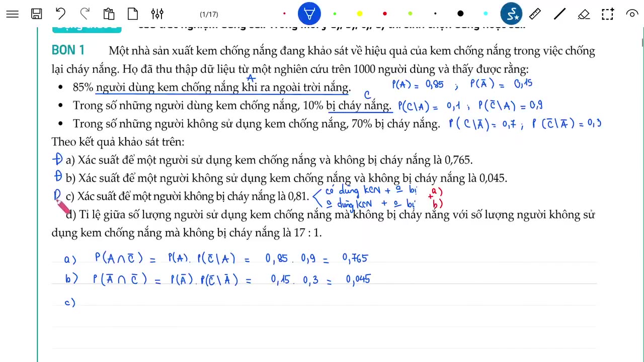Screen dimensions: 644x362
Task: Click statement a) ending with 0,765
Action: point(269,160)
